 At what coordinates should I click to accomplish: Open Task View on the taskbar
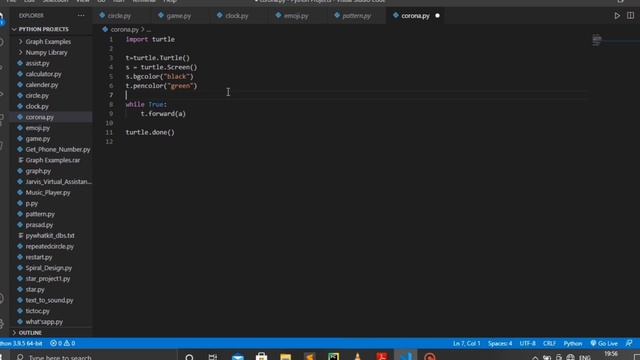click(x=213, y=357)
